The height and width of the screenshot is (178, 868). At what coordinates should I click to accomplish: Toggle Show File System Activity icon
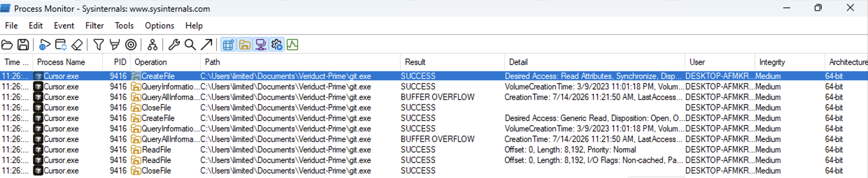(x=244, y=45)
